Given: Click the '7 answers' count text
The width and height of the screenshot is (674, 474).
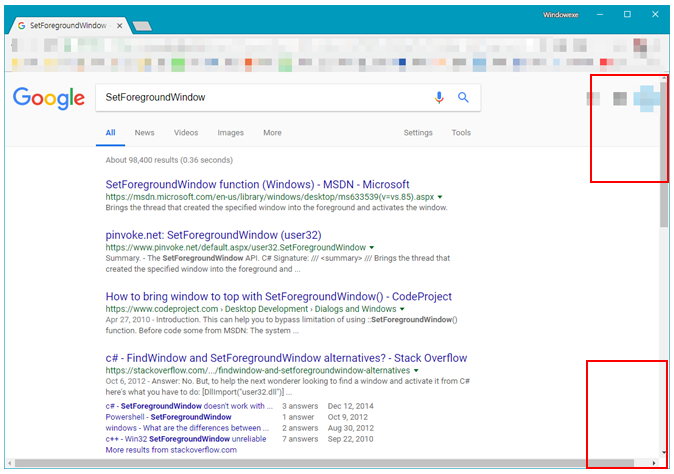Looking at the screenshot, I should pyautogui.click(x=300, y=439).
